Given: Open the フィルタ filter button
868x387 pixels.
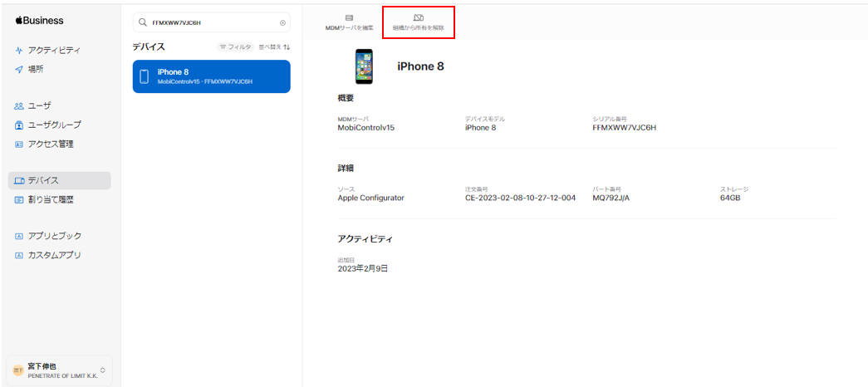Looking at the screenshot, I should (235, 47).
